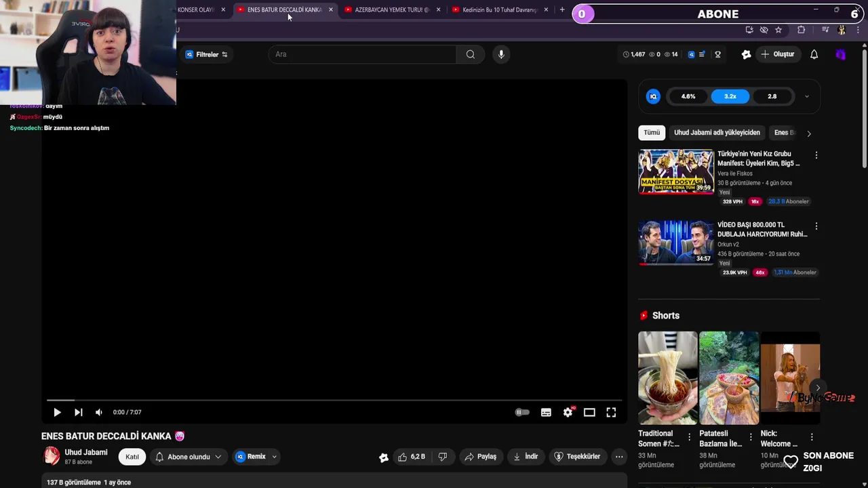Start voice search with microphone
This screenshot has height=488, width=868.
click(501, 54)
